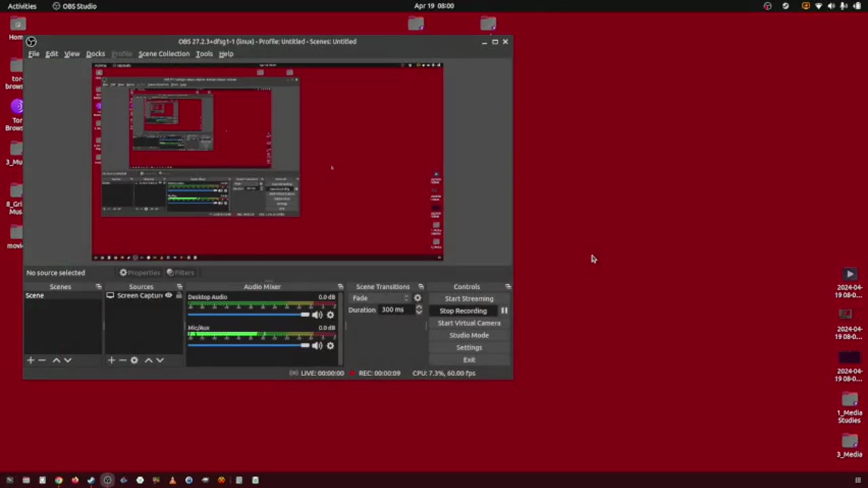Click the OBS logo in the title bar
The height and width of the screenshot is (488, 868).
coord(31,41)
